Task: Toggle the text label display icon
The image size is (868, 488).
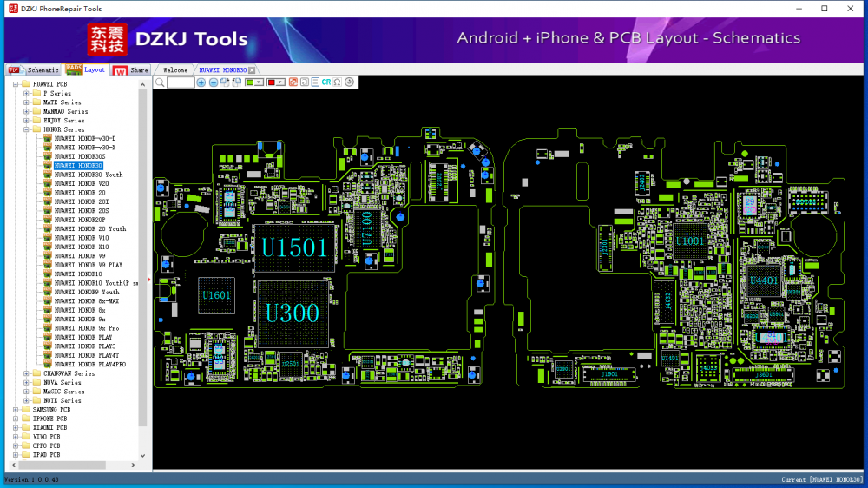Action: coord(305,82)
